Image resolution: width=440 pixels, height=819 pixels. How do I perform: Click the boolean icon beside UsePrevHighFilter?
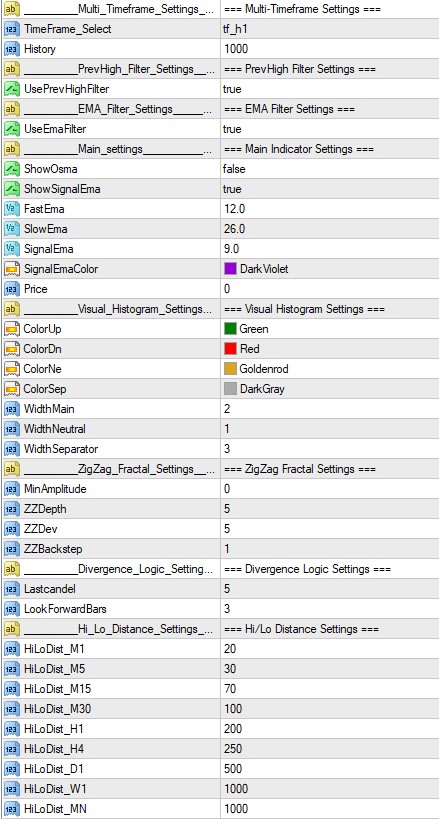click(x=11, y=89)
